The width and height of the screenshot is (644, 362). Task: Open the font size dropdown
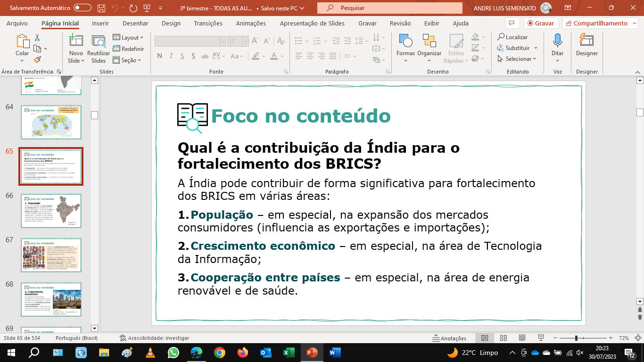[x=246, y=41]
